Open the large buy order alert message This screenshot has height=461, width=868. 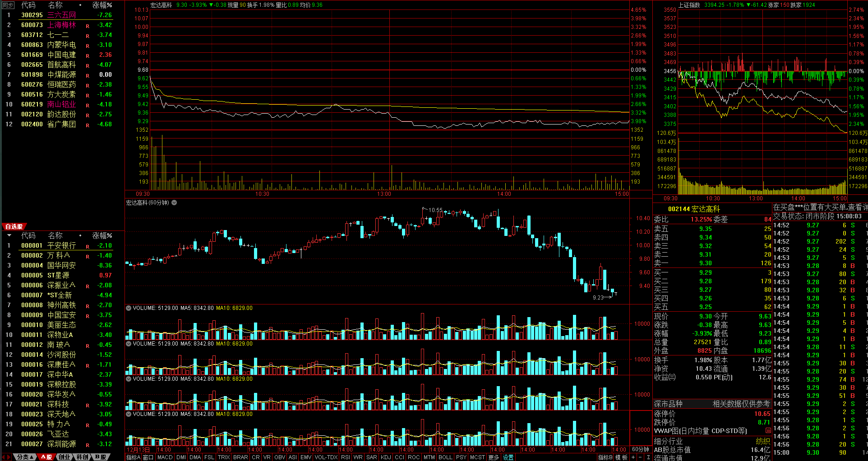pos(820,207)
